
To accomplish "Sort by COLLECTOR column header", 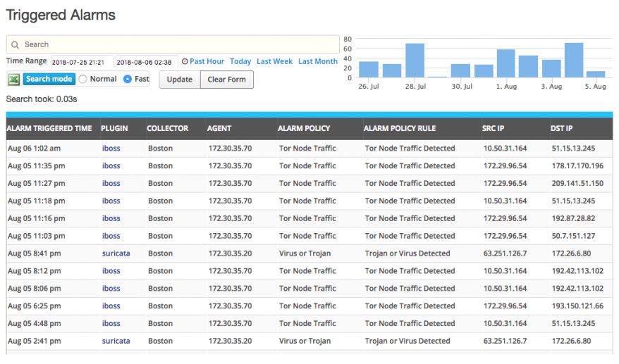I will tap(167, 129).
